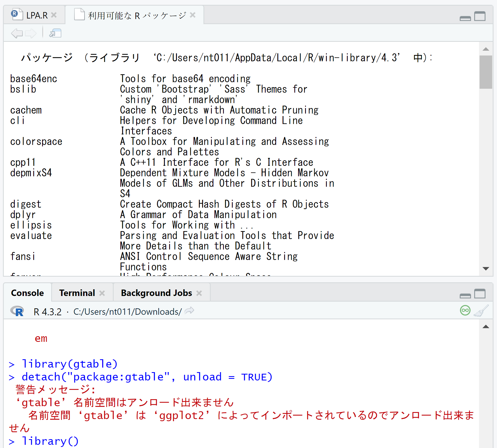Click the green console status icon
This screenshot has width=497, height=448.
click(465, 310)
